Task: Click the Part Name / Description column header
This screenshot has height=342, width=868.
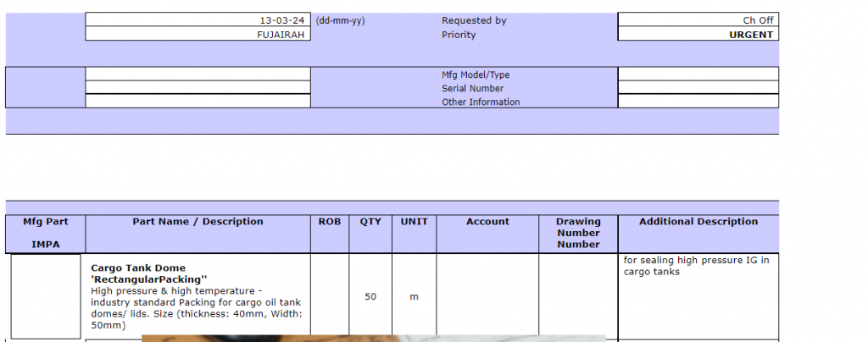Action: click(x=198, y=222)
